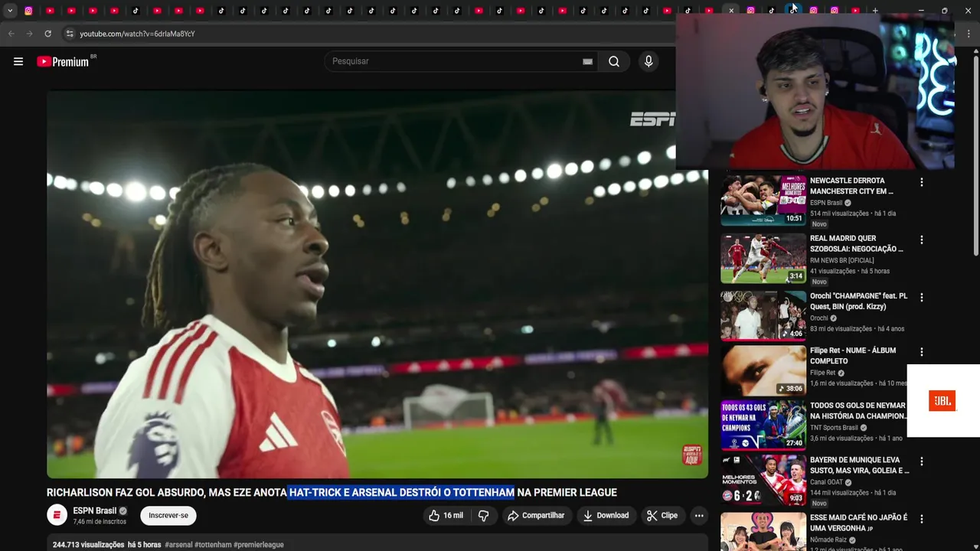Open the #arsenal hashtag
This screenshot has height=551, width=980.
click(x=178, y=545)
